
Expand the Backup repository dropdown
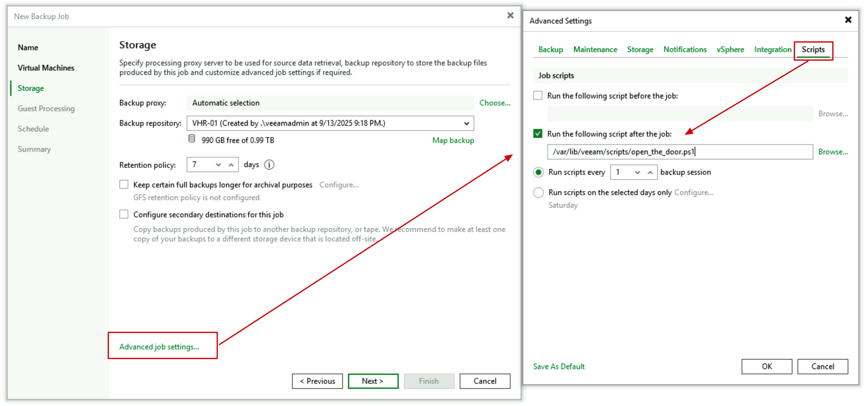(466, 123)
